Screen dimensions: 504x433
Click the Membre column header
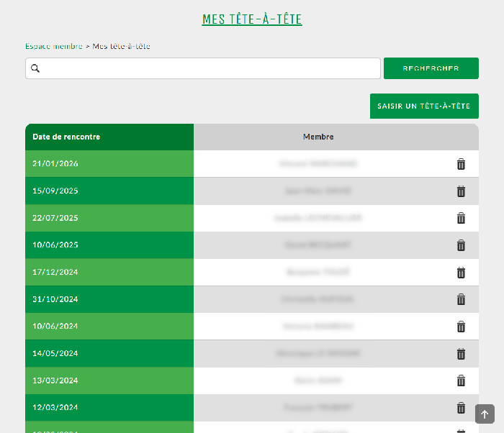pos(318,137)
